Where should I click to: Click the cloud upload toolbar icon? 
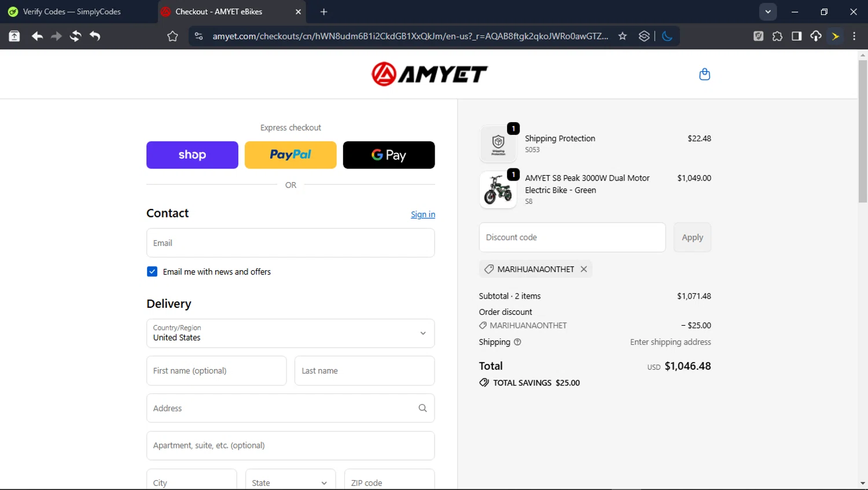[816, 36]
